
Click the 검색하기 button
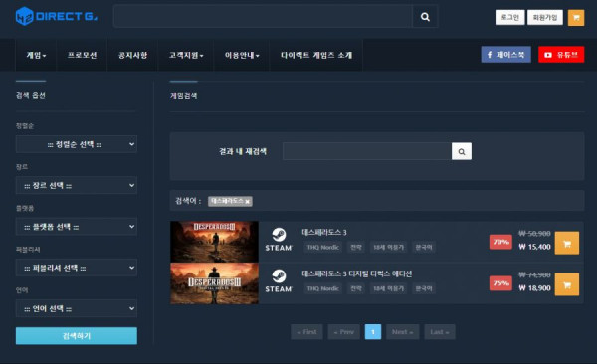pos(77,336)
